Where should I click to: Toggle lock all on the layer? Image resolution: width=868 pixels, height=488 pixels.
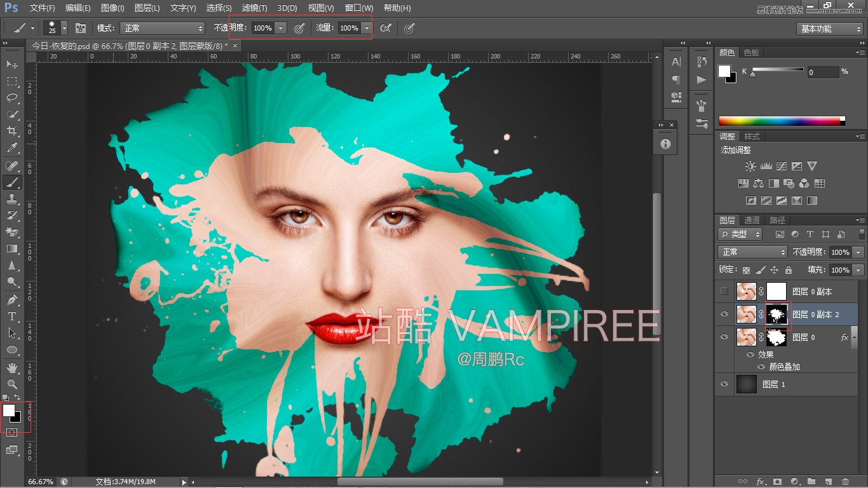point(789,270)
